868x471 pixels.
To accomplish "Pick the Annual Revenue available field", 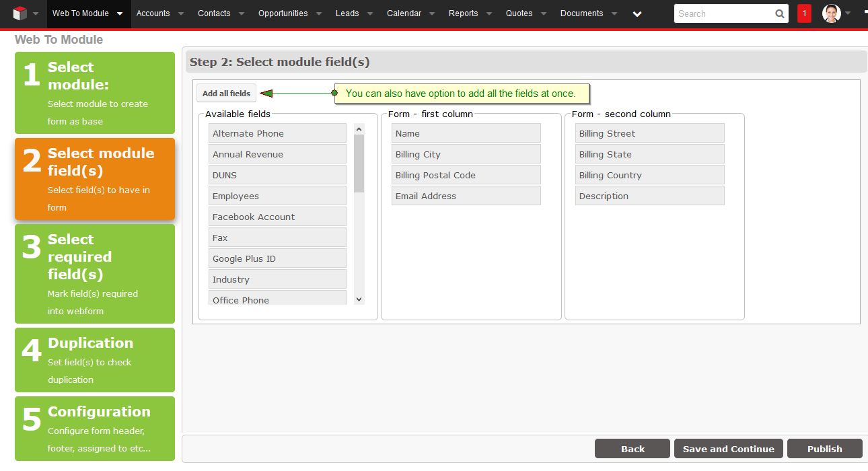I will pyautogui.click(x=277, y=154).
